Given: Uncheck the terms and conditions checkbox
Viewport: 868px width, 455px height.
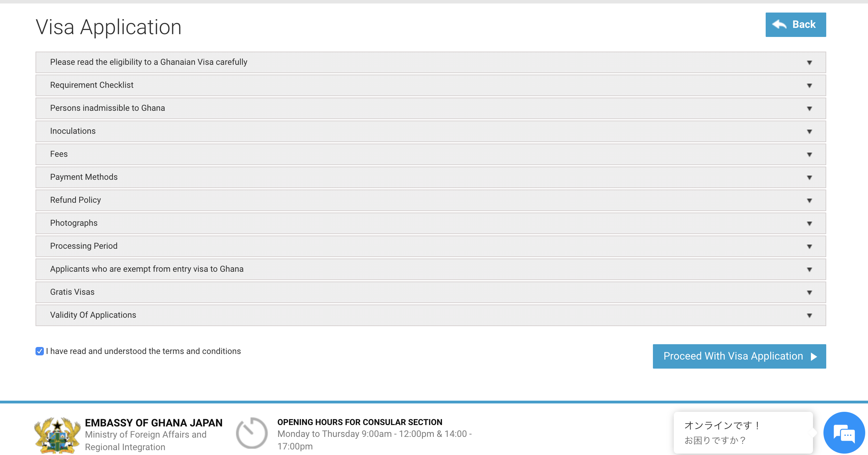Looking at the screenshot, I should pyautogui.click(x=40, y=351).
